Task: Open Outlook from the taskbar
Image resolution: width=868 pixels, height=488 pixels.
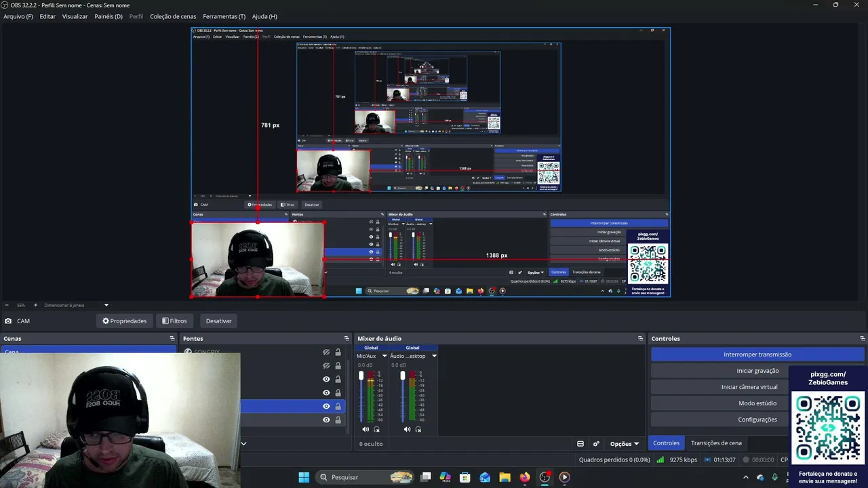Action: [x=485, y=477]
